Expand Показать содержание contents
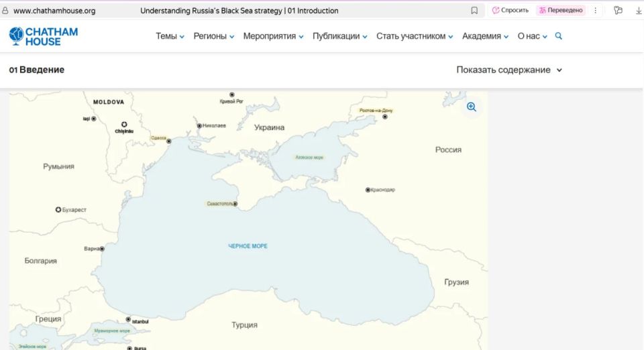 (x=509, y=70)
